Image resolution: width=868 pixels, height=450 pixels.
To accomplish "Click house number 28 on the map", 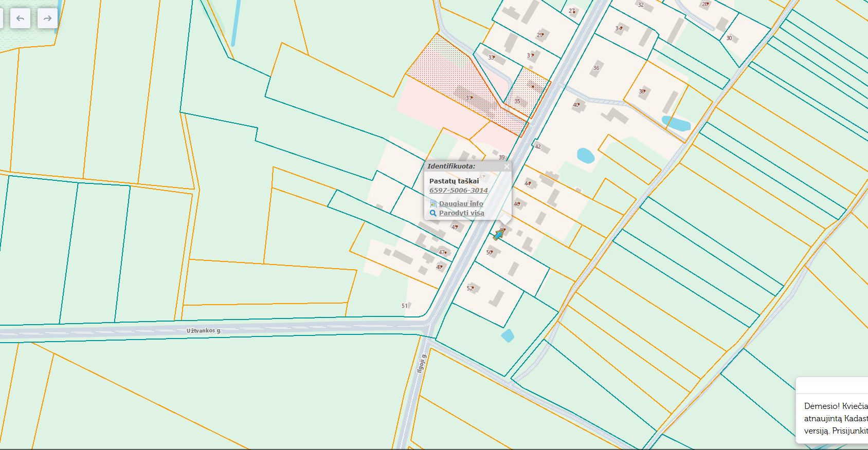I will 705,4.
